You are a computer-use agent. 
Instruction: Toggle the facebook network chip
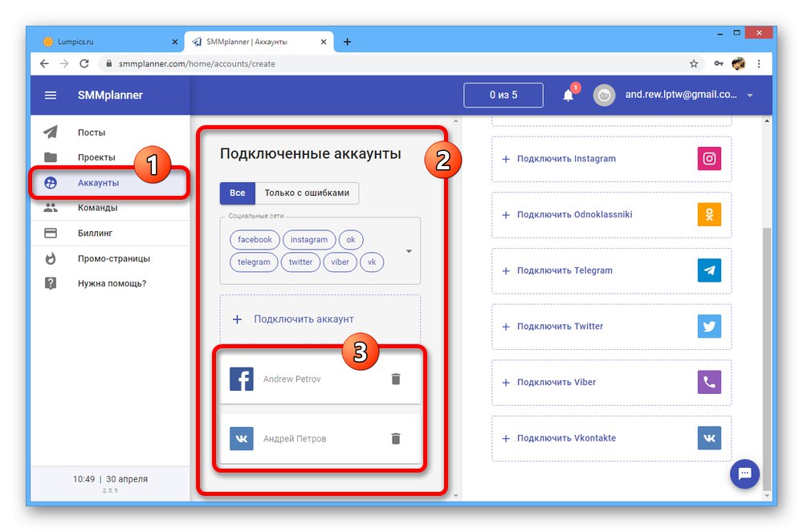click(x=255, y=239)
